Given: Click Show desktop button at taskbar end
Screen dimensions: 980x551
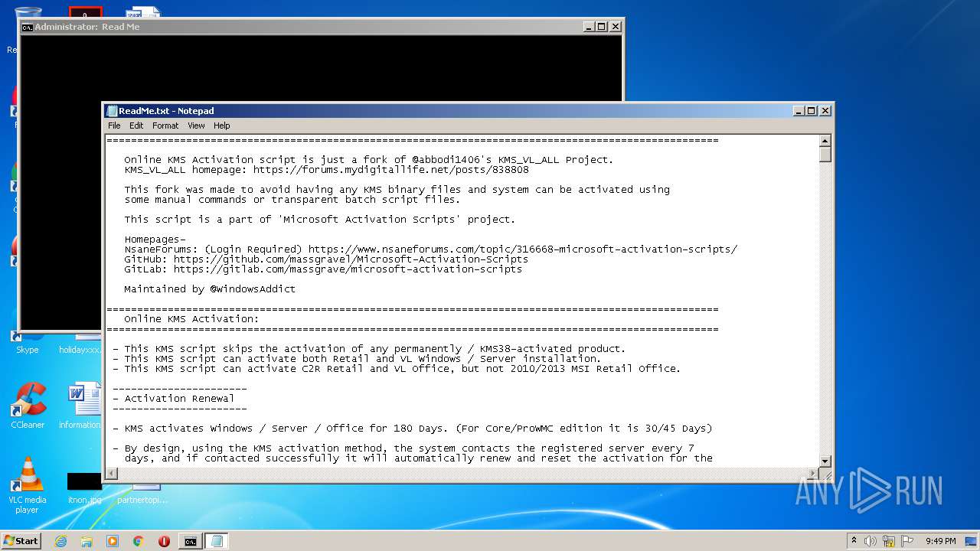Looking at the screenshot, I should 971,541.
